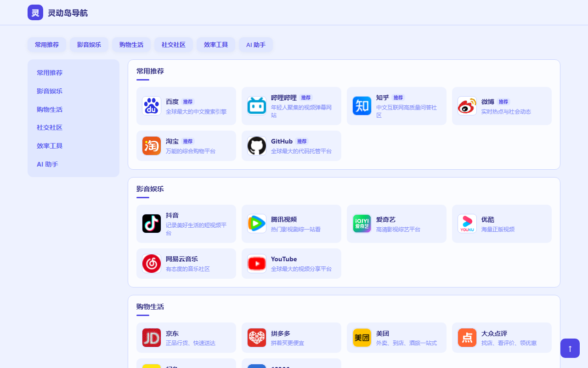Select the 常用推荐 top tab
This screenshot has width=588, height=368.
coord(47,45)
